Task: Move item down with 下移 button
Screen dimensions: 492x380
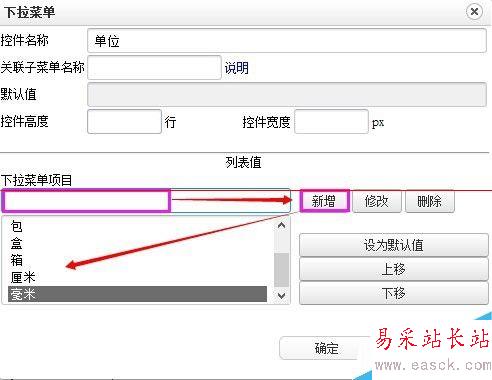Action: pos(394,293)
